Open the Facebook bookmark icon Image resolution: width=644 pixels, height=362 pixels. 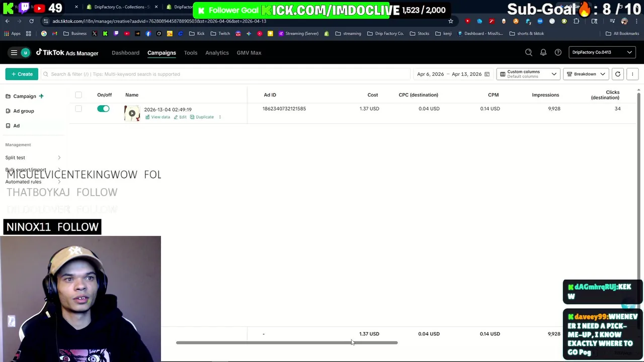(x=148, y=34)
